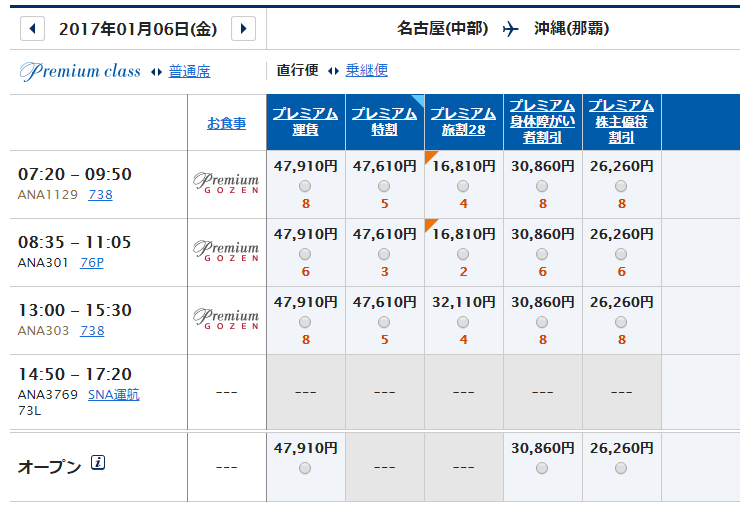Viewport: 748px width, 511px height.
Task: Click flight time 13:00 – 15:30
Action: point(75,311)
